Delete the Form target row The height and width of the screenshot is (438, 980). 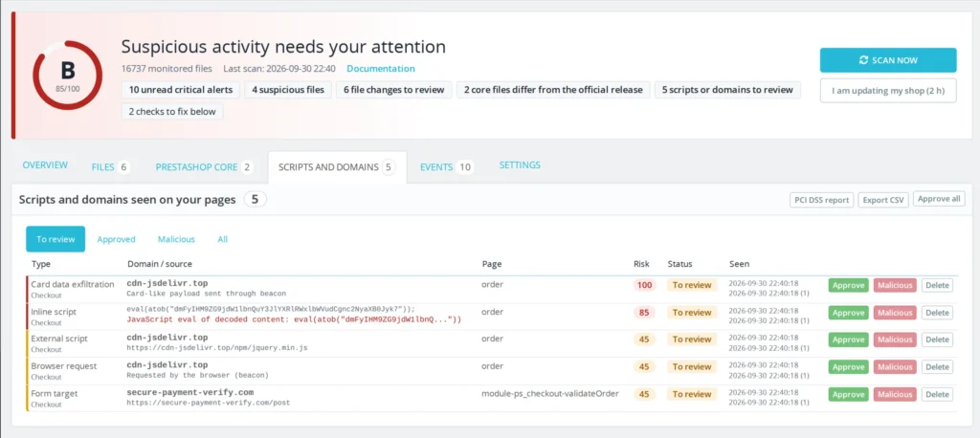tap(937, 395)
